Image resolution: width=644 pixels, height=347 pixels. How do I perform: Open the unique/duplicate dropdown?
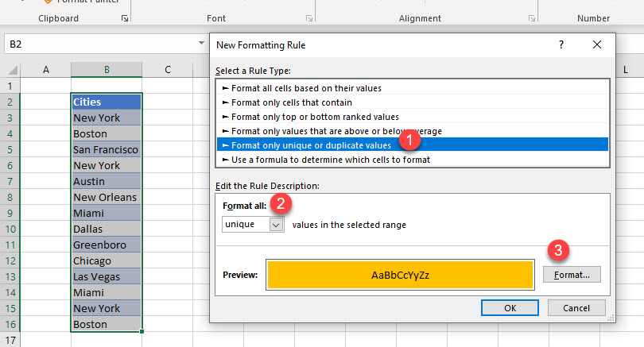(x=276, y=226)
